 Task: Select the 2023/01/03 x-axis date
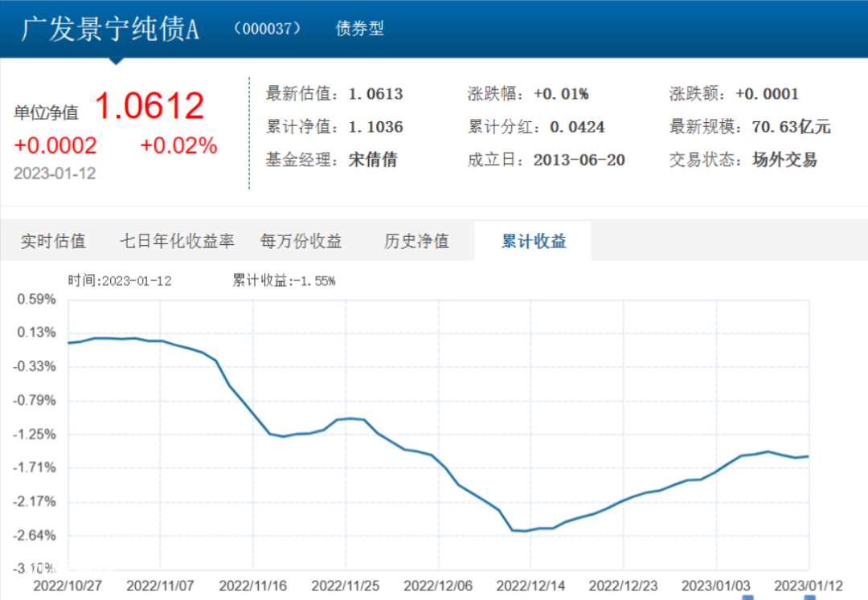point(716,586)
